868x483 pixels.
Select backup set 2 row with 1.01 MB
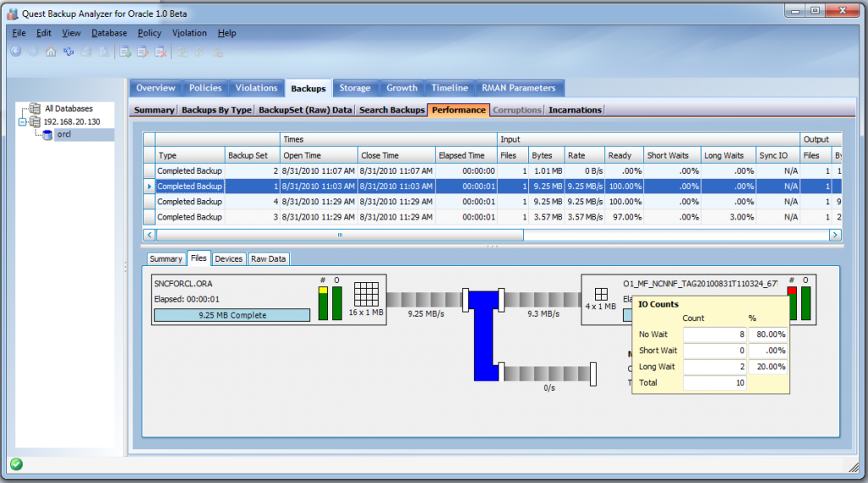coord(492,171)
